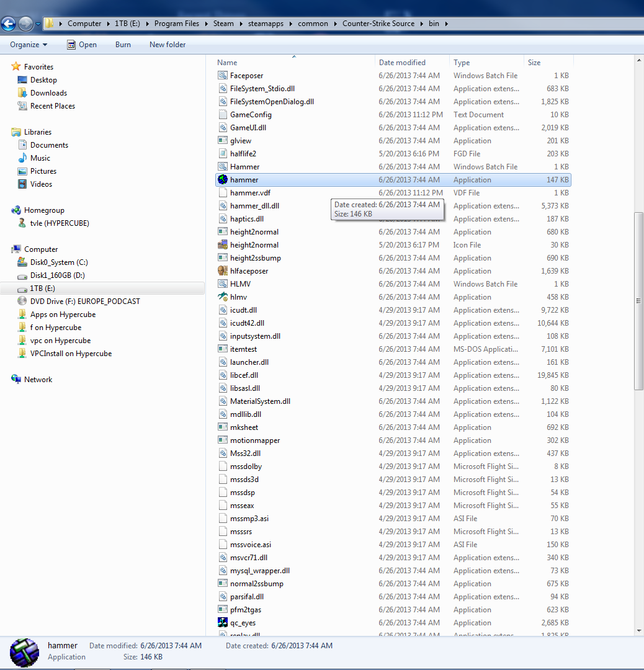The width and height of the screenshot is (644, 670).
Task: Click steamapps in the address path
Action: tap(266, 24)
